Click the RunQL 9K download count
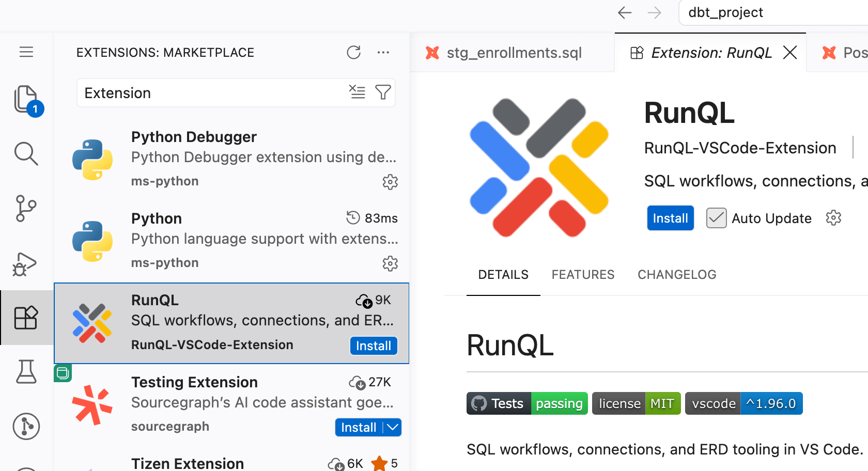 click(x=374, y=300)
